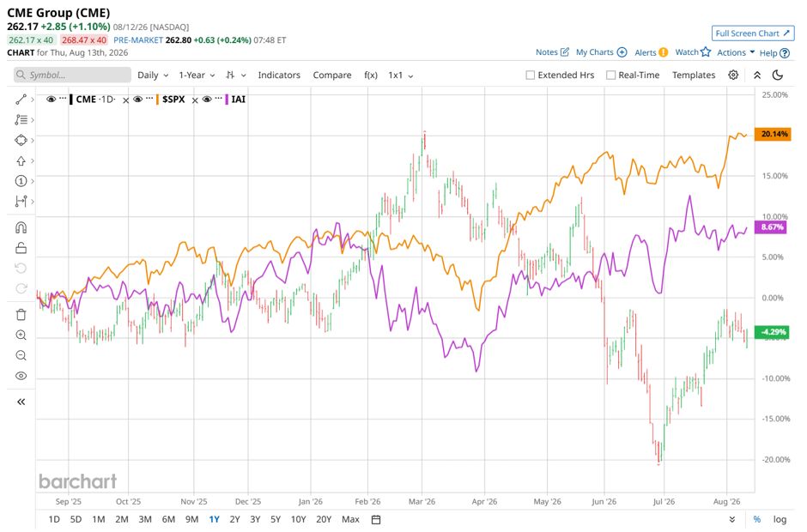Viewport: 807px width, 532px height.
Task: Open the IAI series three-dot options
Action: tap(219, 98)
